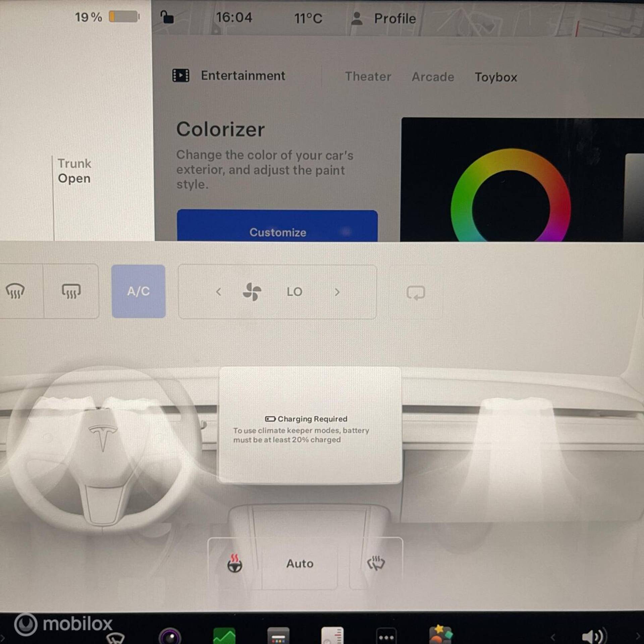Switch to the Theater tab

coord(368,76)
